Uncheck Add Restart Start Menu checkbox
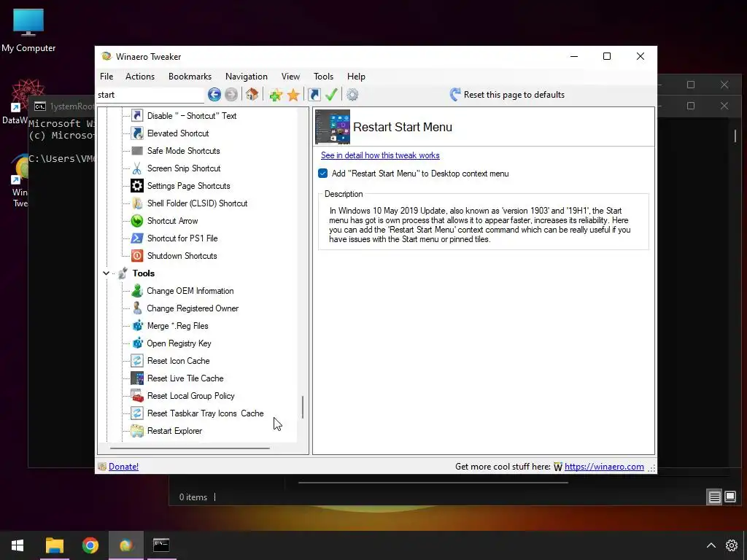The height and width of the screenshot is (560, 747). [x=323, y=174]
